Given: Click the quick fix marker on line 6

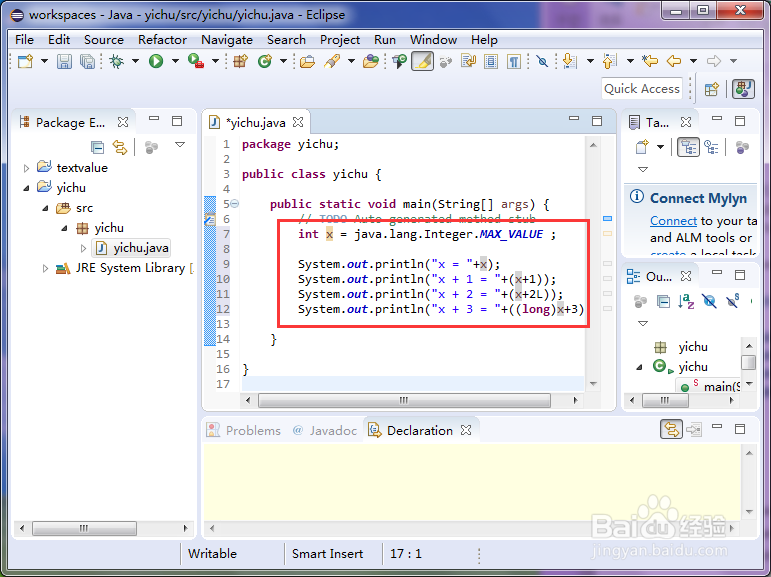Looking at the screenshot, I should point(210,219).
